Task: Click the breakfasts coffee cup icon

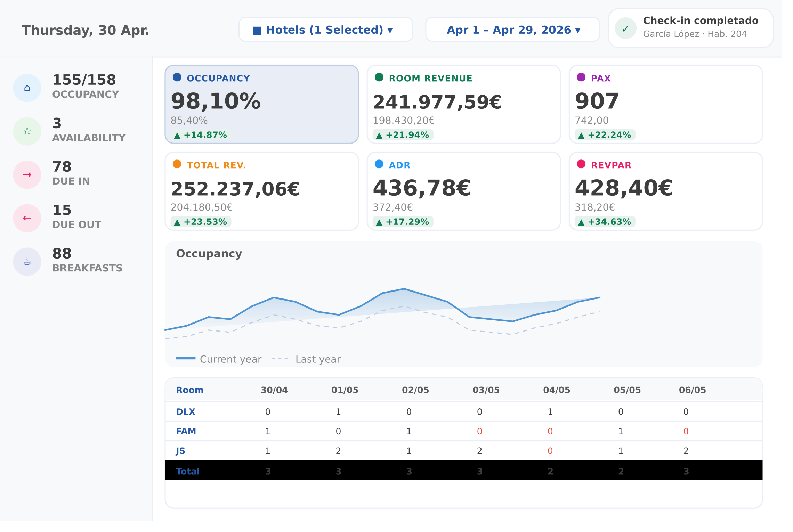Action: coord(27,262)
